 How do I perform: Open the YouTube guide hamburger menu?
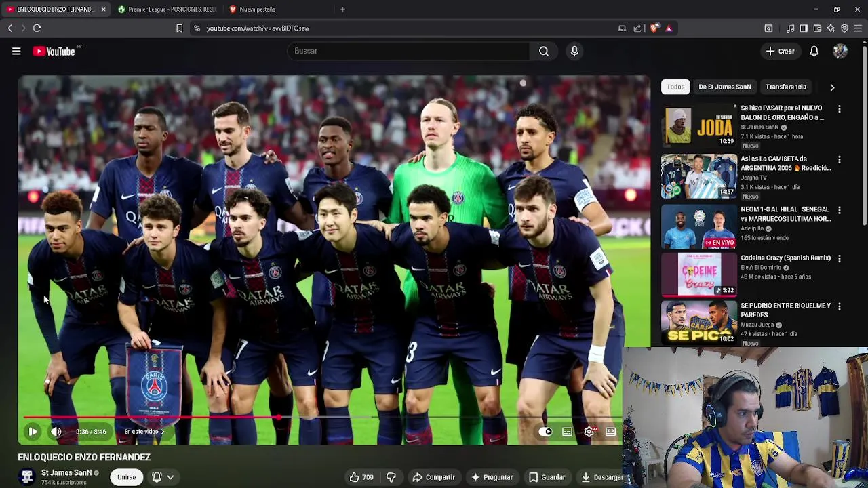(16, 51)
